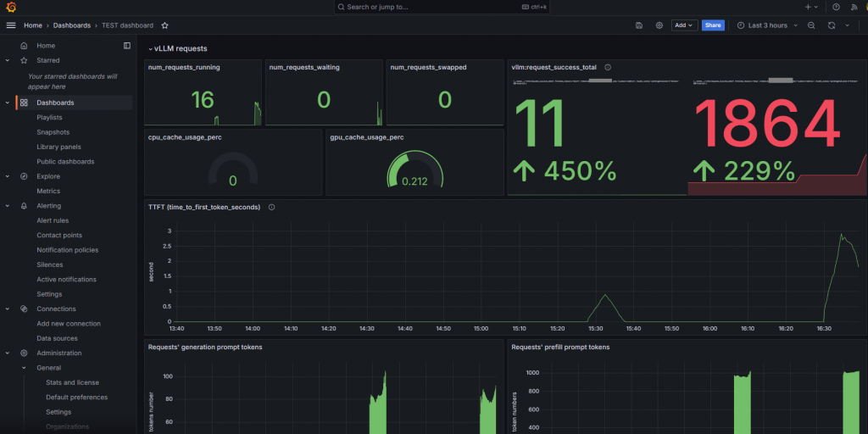The width and height of the screenshot is (868, 434).
Task: Open Silences in sidebar
Action: pos(50,264)
